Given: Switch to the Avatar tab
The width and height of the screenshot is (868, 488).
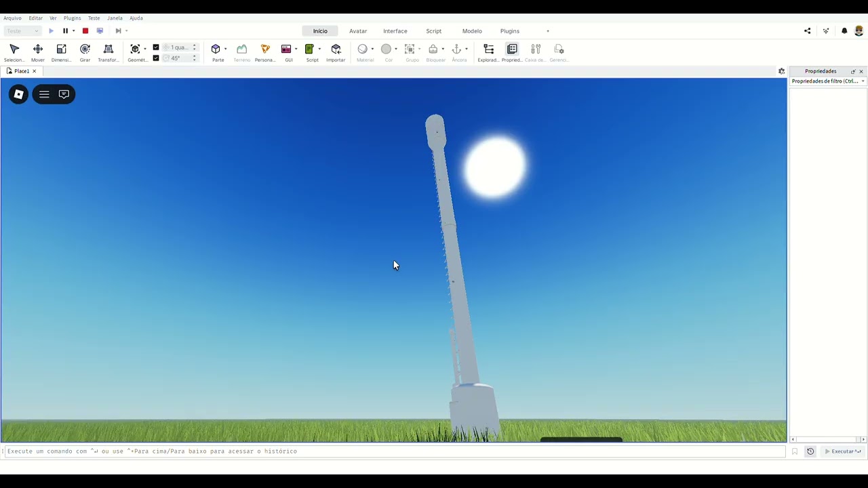Looking at the screenshot, I should 358,31.
